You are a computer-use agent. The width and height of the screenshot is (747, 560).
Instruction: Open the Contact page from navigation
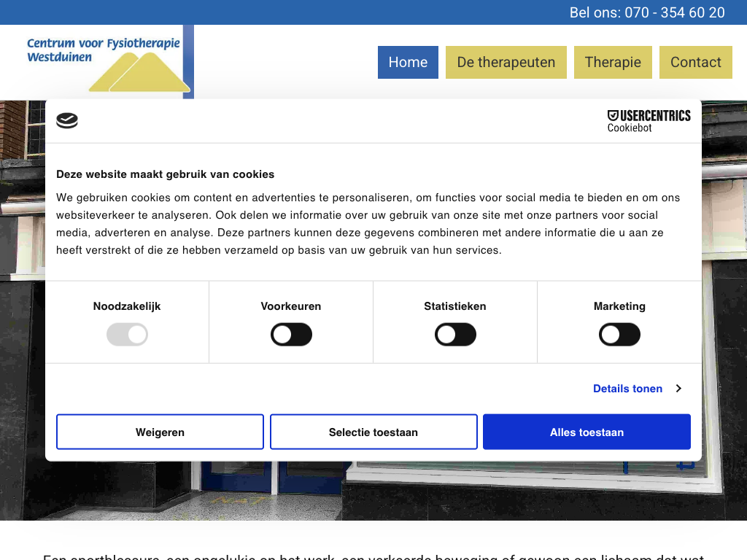[x=696, y=63]
